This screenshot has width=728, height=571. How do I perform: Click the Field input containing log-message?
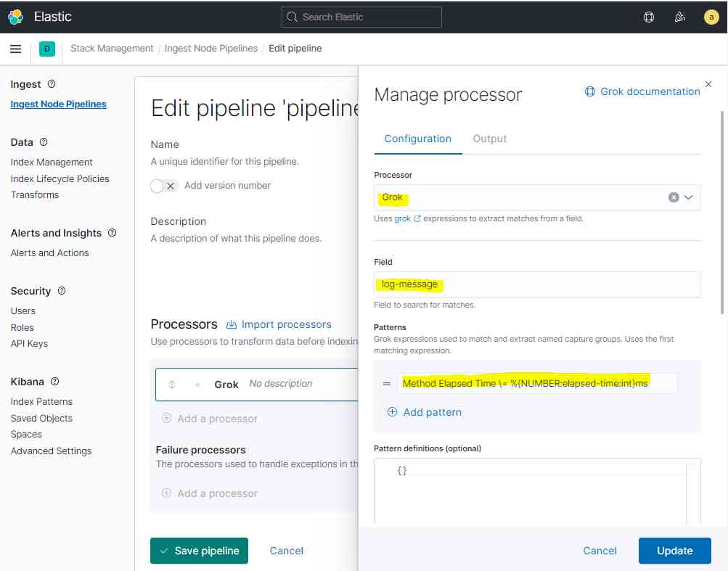[x=536, y=284]
